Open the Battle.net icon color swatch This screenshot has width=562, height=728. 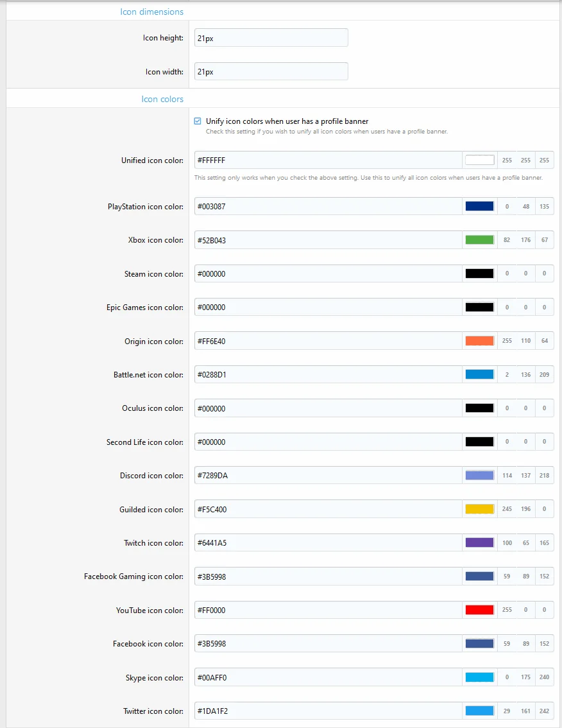(479, 374)
